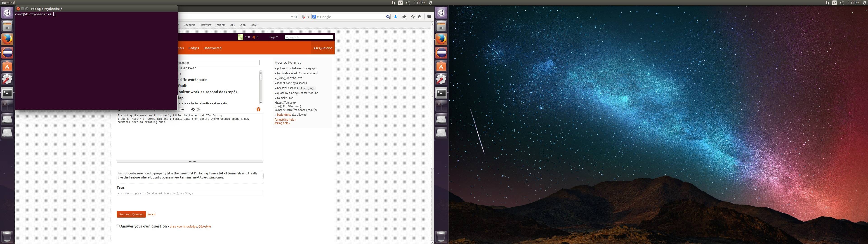Open the basic HTML link
868x244 pixels.
[284, 115]
